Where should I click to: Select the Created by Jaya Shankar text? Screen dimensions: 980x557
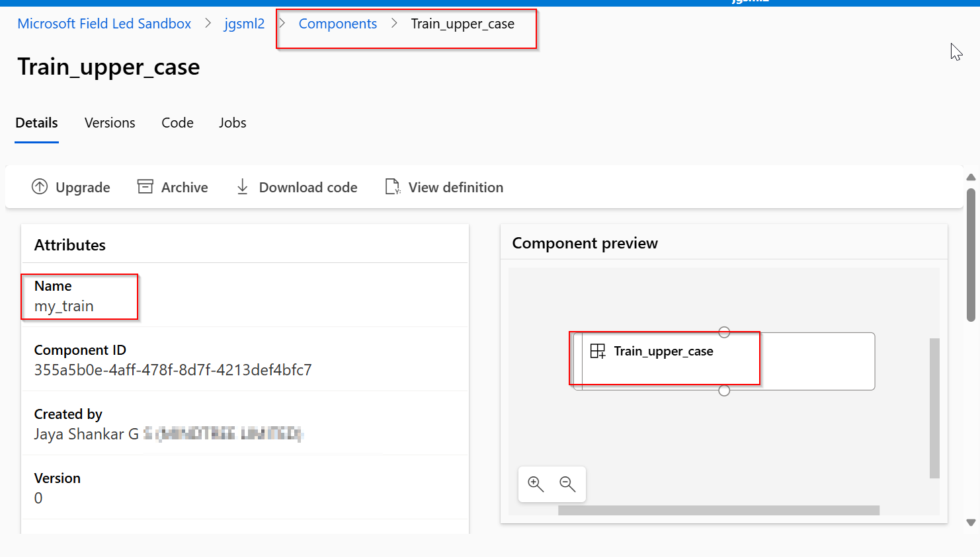pos(87,434)
